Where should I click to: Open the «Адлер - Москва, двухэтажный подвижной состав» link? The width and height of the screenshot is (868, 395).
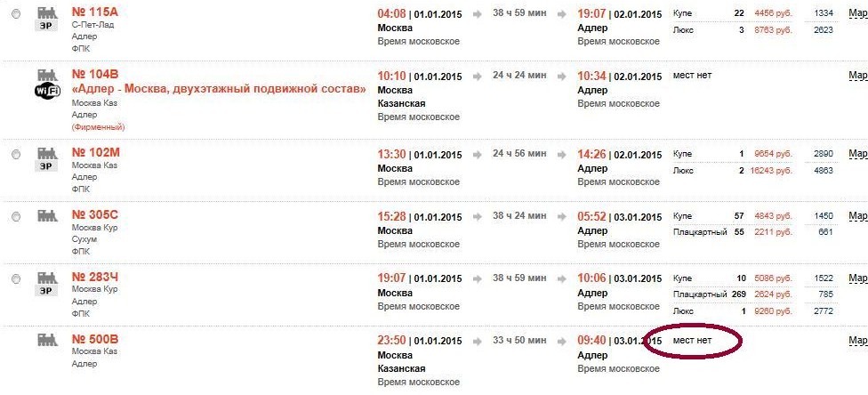219,90
